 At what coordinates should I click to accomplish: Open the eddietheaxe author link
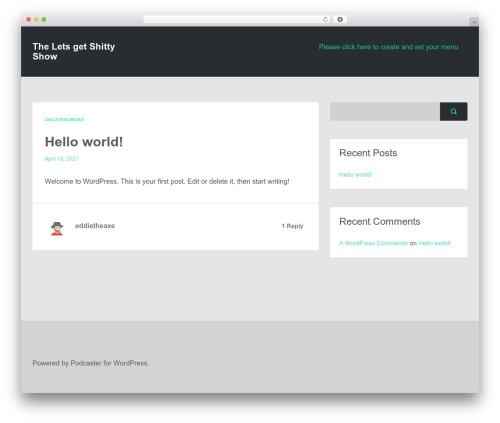coord(95,226)
